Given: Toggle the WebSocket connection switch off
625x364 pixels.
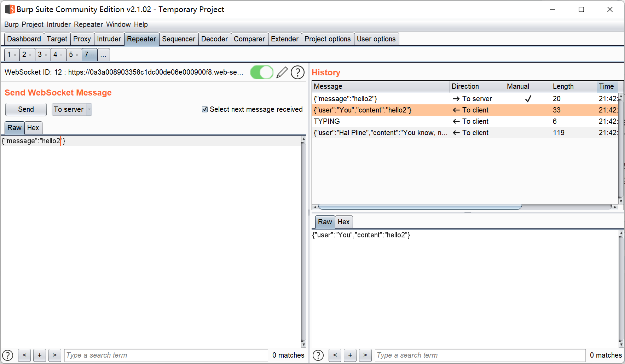Looking at the screenshot, I should pyautogui.click(x=262, y=73).
